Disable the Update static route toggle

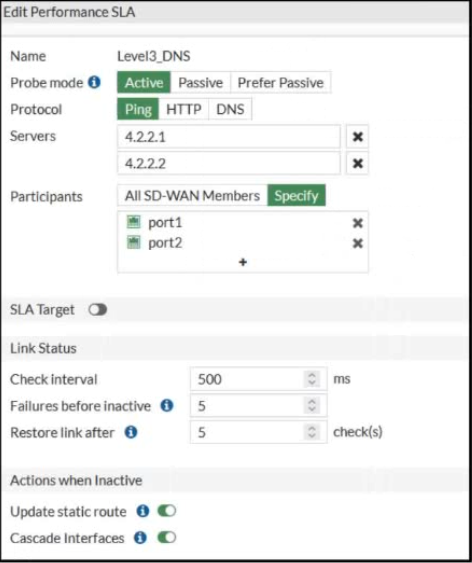pyautogui.click(x=167, y=511)
